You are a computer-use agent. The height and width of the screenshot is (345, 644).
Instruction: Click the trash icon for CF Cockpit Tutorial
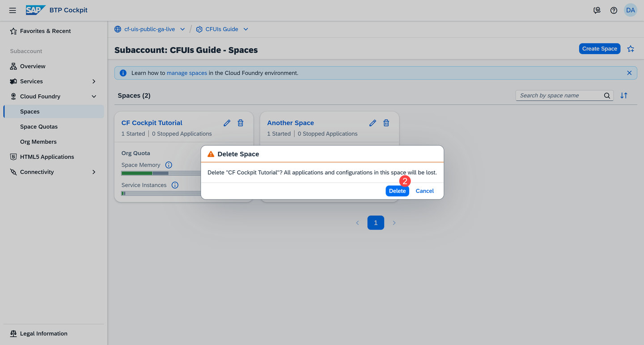pyautogui.click(x=241, y=123)
